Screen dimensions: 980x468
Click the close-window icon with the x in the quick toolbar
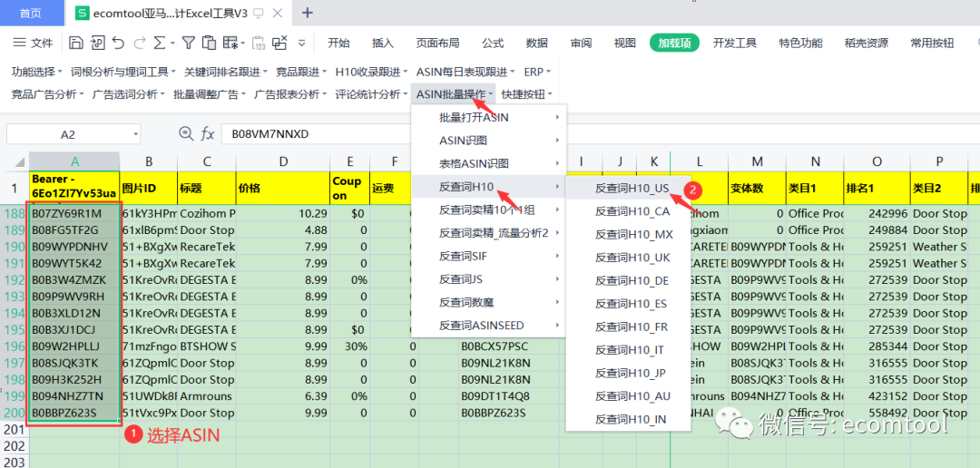(x=279, y=43)
